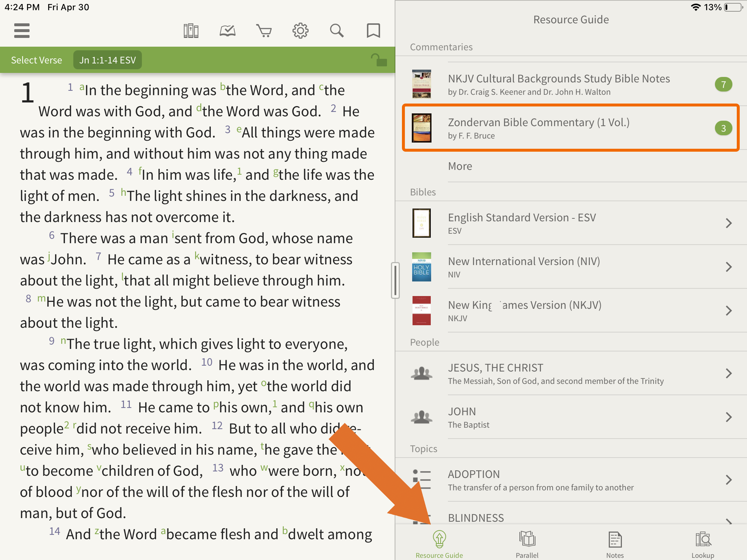Open settings gear icon
The image size is (747, 560).
(300, 31)
